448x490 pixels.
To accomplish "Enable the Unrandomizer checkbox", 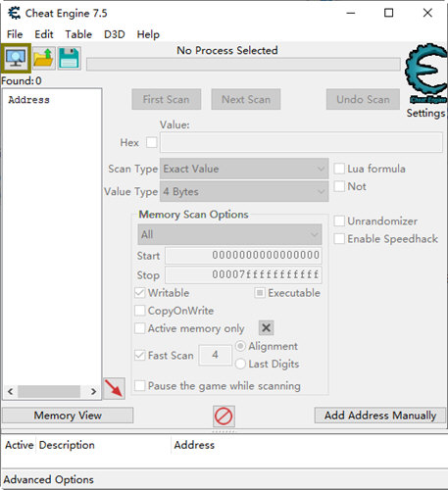I will (x=339, y=220).
